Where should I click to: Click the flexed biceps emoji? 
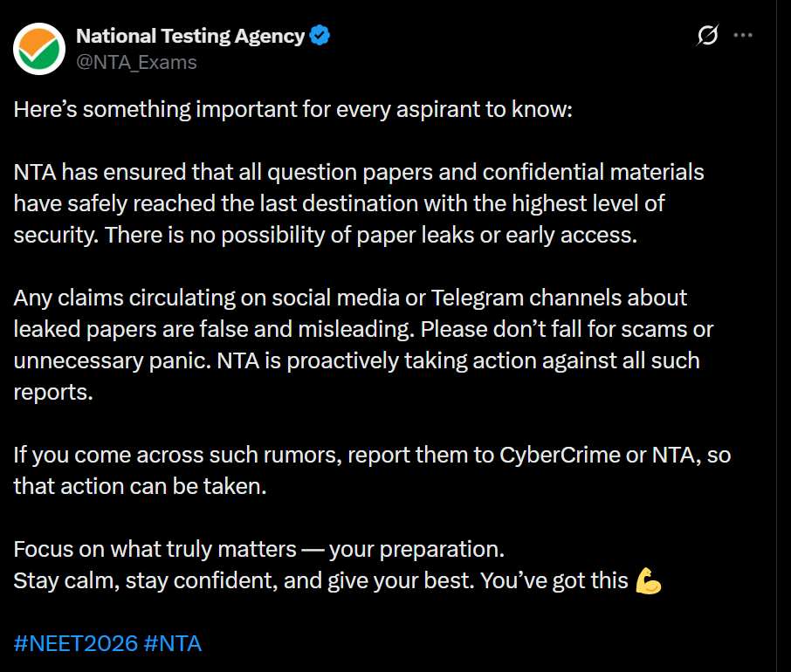click(x=648, y=580)
